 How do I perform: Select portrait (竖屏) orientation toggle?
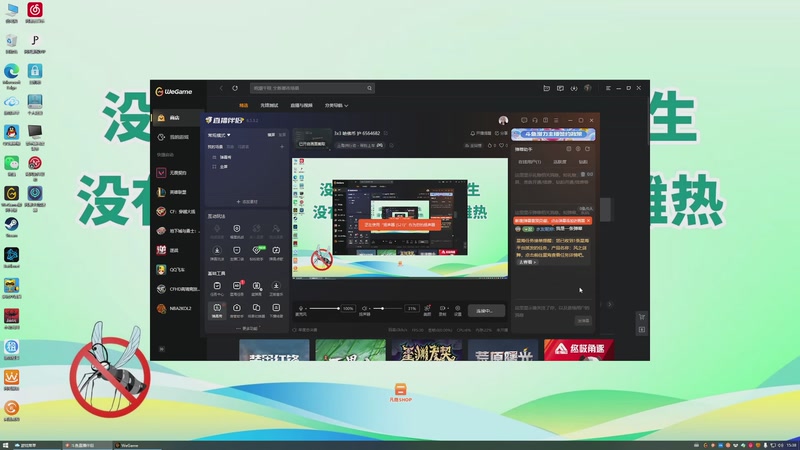click(x=282, y=135)
